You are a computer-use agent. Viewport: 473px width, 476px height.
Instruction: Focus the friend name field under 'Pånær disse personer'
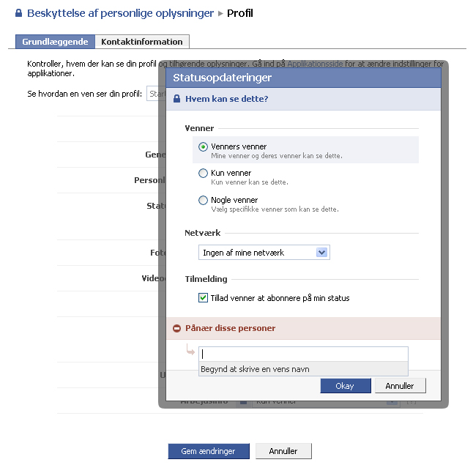[x=303, y=354]
